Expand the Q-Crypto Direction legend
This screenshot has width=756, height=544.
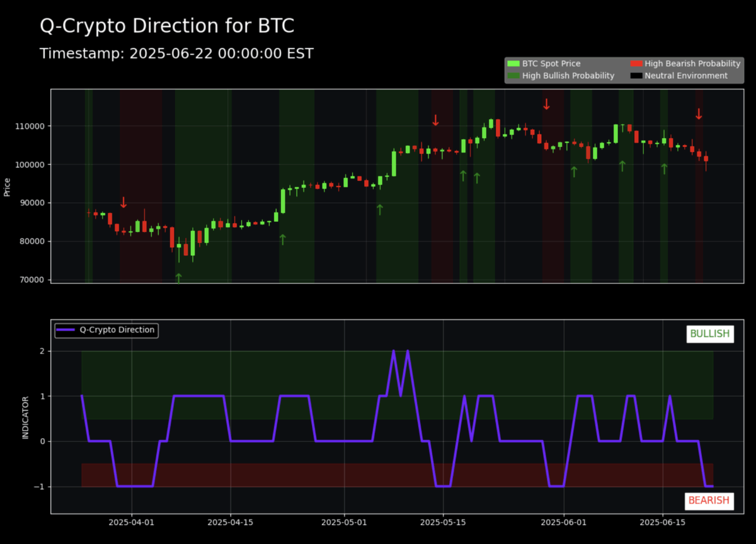pos(106,330)
